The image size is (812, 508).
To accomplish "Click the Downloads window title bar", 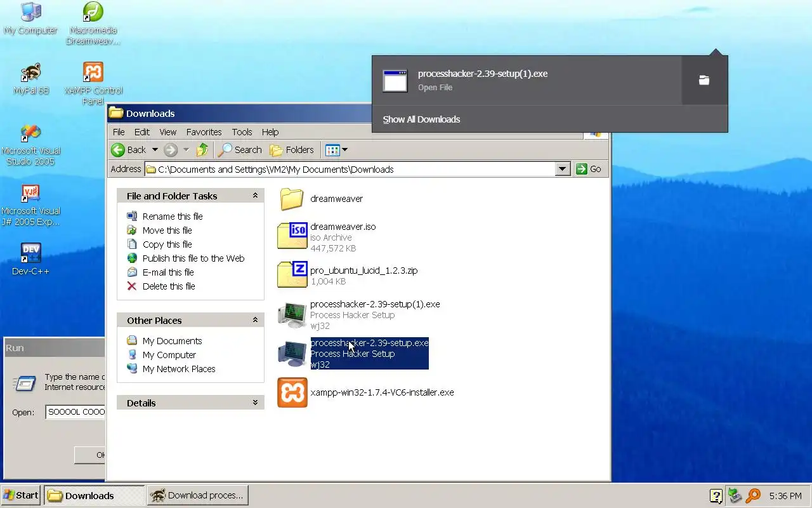I will tap(239, 113).
